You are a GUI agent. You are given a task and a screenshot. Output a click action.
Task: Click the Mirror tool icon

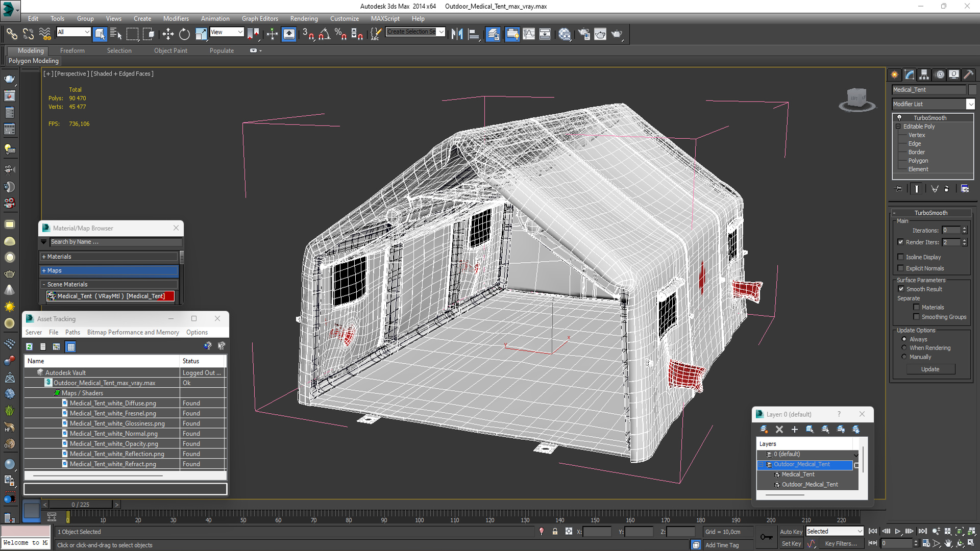click(x=457, y=34)
